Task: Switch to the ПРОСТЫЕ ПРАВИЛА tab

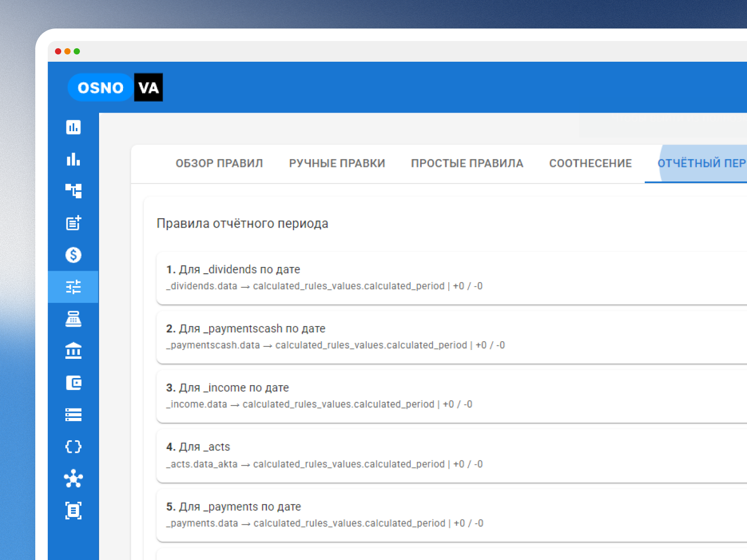Action: click(467, 163)
